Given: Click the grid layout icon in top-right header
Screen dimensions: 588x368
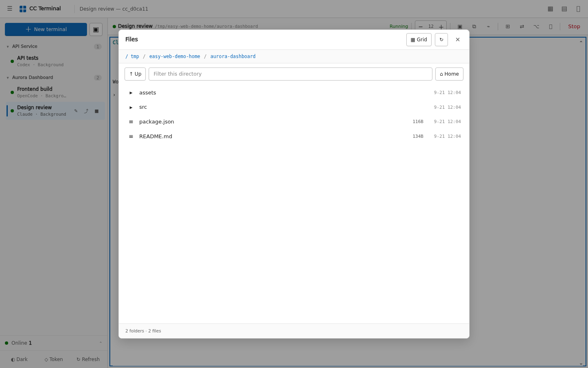Looking at the screenshot, I should [x=550, y=9].
